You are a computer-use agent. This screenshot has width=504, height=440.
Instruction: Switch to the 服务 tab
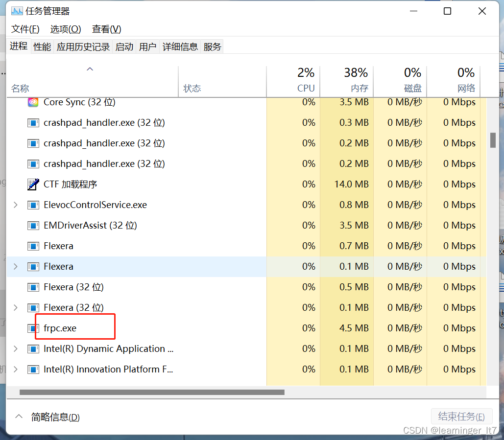(x=212, y=47)
